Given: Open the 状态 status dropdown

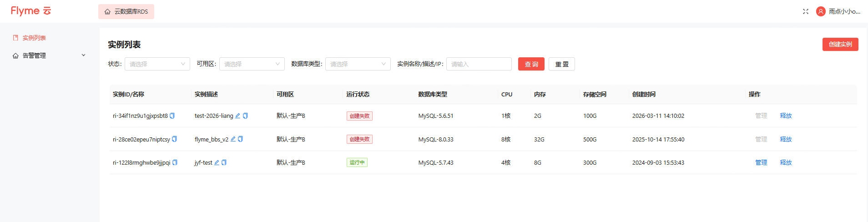Looking at the screenshot, I should coord(157,64).
